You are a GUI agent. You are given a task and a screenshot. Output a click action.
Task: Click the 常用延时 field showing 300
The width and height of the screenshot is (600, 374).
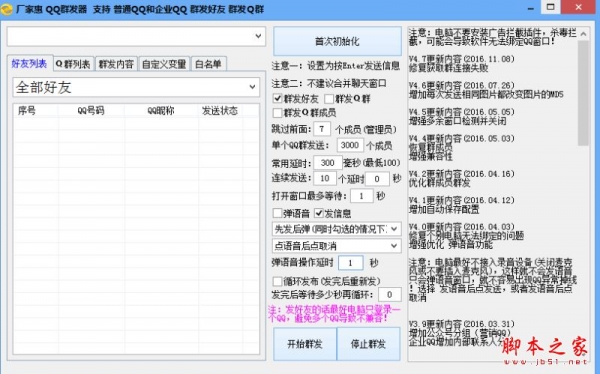pyautogui.click(x=328, y=163)
